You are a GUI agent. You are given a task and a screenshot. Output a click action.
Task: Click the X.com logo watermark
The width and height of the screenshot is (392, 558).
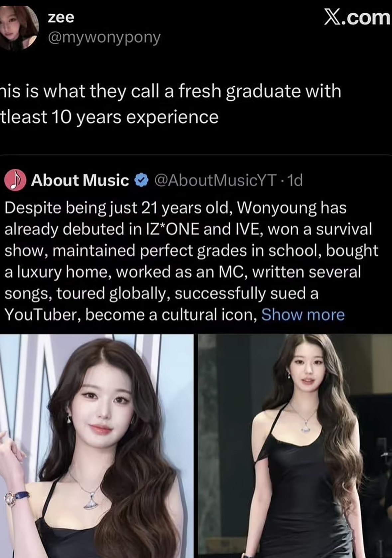pyautogui.click(x=357, y=17)
